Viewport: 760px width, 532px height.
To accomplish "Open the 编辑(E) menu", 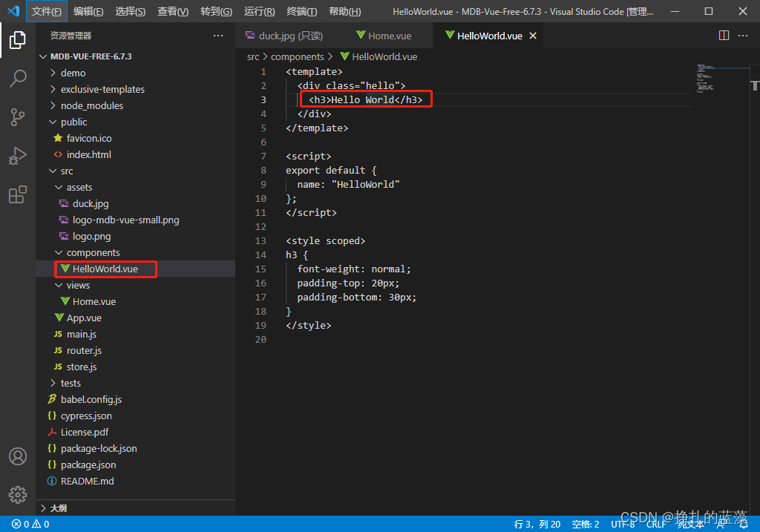I will point(88,11).
